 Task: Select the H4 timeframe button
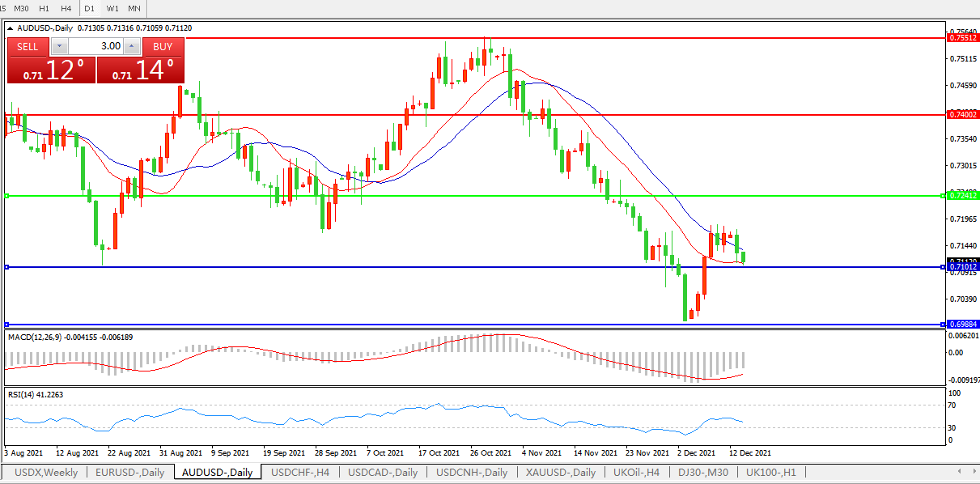(66, 8)
